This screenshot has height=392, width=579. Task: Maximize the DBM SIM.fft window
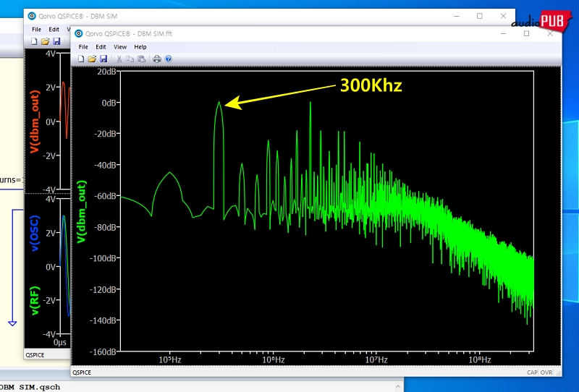point(526,33)
